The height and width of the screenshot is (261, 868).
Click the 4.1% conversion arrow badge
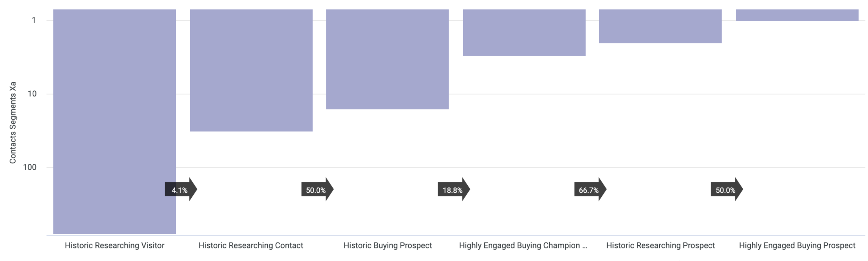[x=180, y=190]
